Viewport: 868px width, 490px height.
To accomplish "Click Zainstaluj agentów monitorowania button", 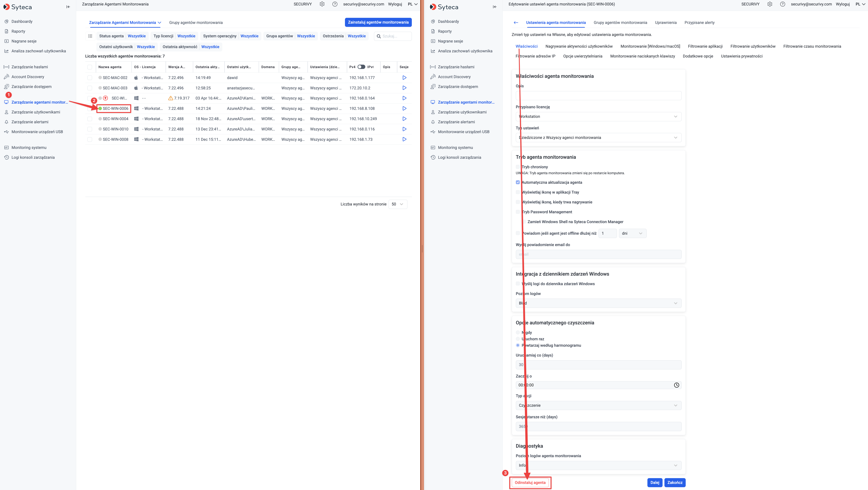I will click(378, 22).
